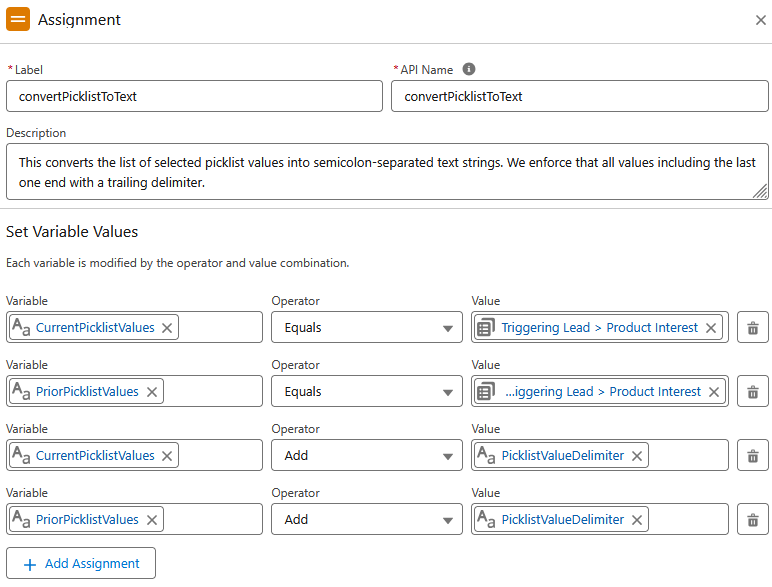
Task: Open the third row Add operator dropdown
Action: [x=367, y=456]
